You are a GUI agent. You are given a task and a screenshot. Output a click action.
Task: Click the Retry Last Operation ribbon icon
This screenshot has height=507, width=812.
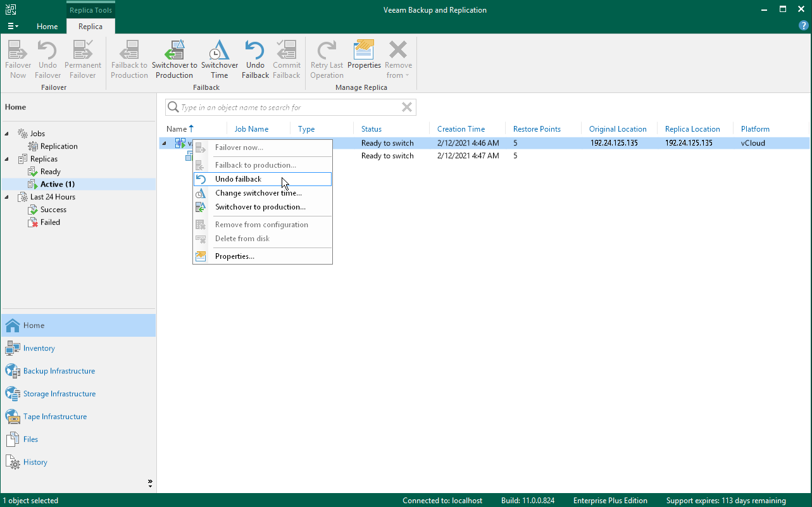click(327, 60)
